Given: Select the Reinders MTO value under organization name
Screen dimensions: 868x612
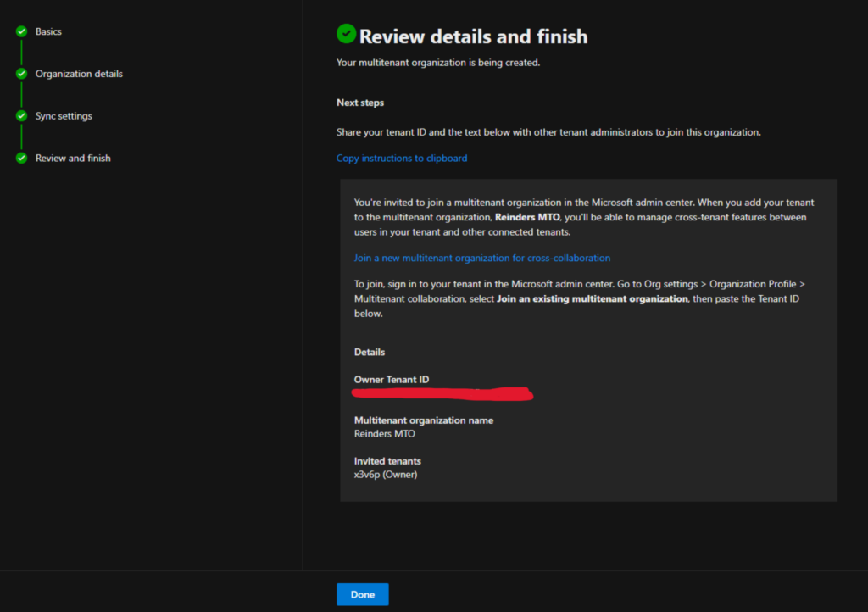Looking at the screenshot, I should click(385, 434).
